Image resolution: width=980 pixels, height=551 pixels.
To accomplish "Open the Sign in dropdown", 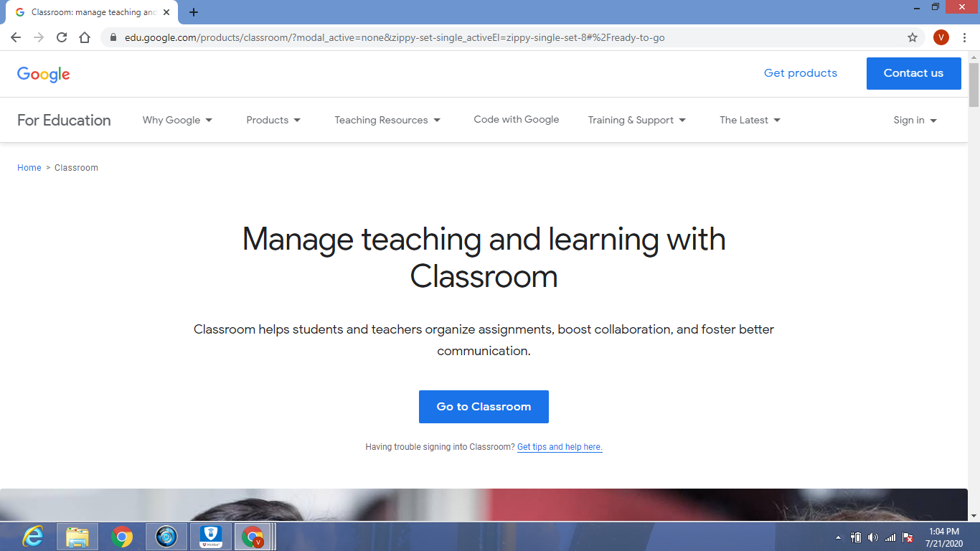I will [x=915, y=120].
